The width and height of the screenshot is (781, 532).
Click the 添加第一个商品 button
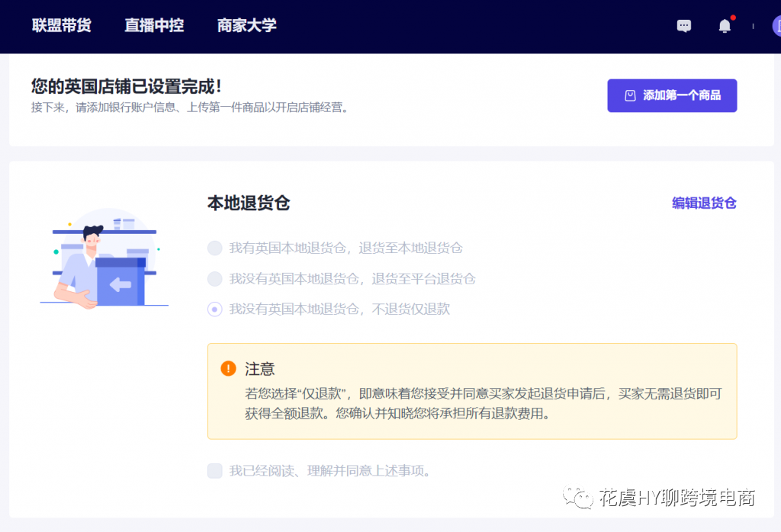pyautogui.click(x=672, y=96)
